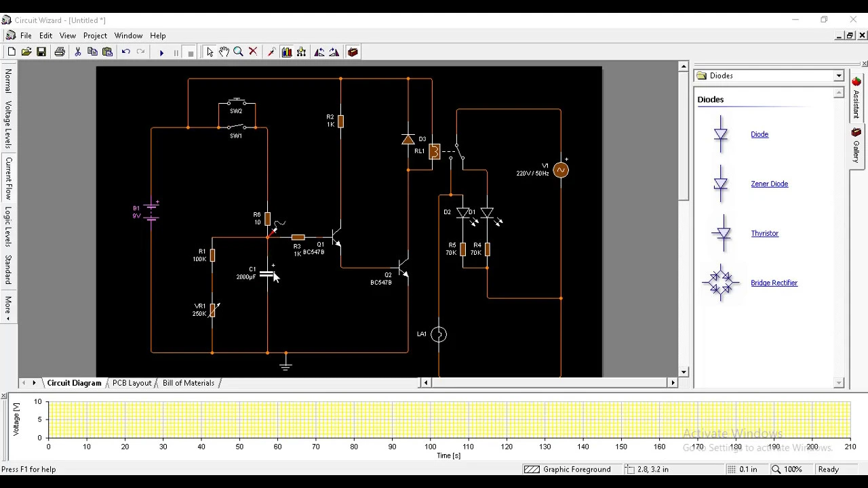This screenshot has width=868, height=488.
Task: Undo the last action
Action: [126, 52]
